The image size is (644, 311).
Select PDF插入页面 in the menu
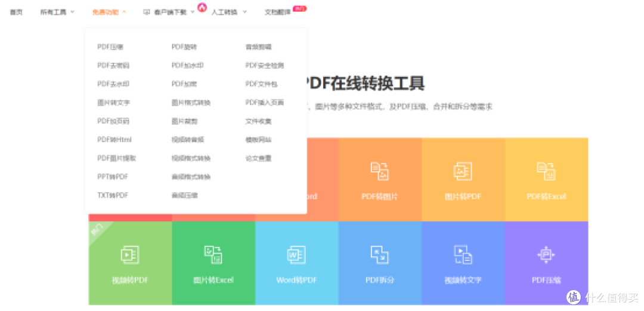tap(265, 103)
